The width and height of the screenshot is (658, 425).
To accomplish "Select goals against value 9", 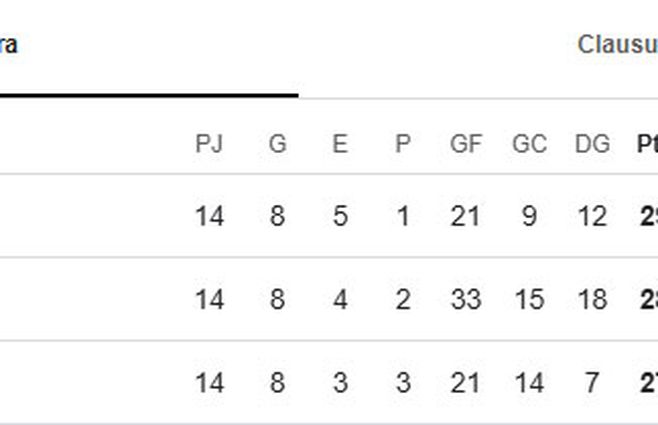I will pos(529,217).
